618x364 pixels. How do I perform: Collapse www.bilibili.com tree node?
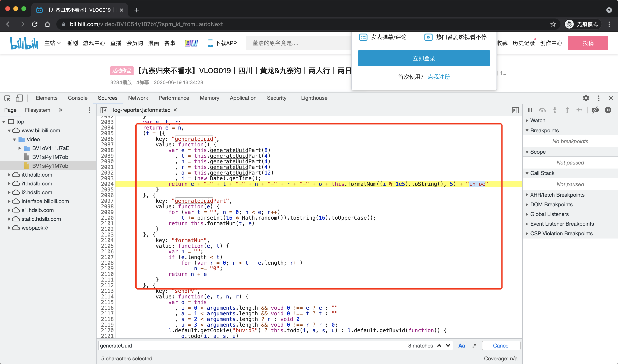(x=9, y=131)
